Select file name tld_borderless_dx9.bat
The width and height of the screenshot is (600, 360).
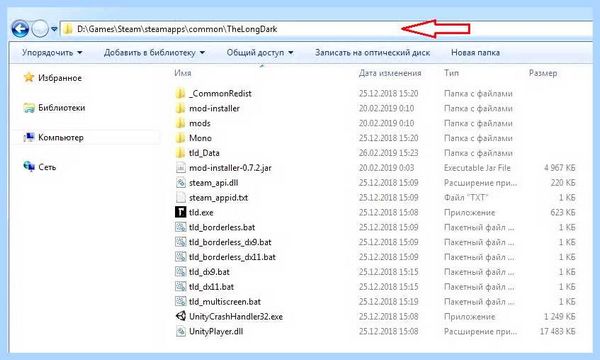(x=230, y=242)
